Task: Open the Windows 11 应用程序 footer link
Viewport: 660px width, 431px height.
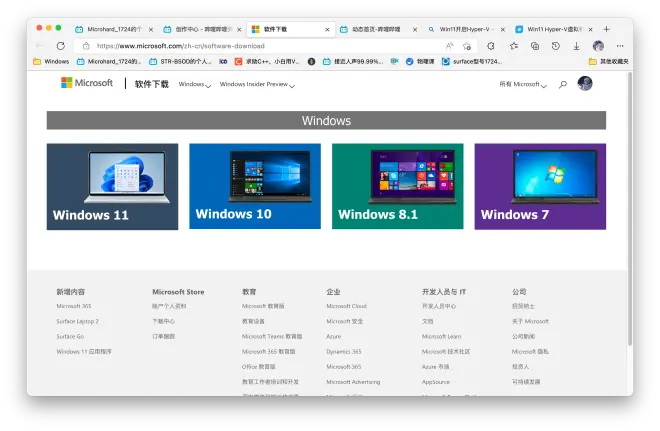Action: point(84,351)
